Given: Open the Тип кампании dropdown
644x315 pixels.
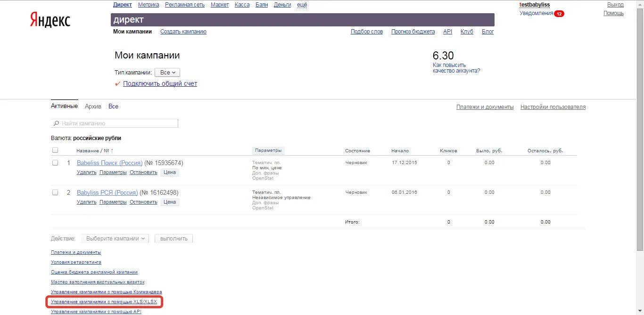Looking at the screenshot, I should click(167, 73).
